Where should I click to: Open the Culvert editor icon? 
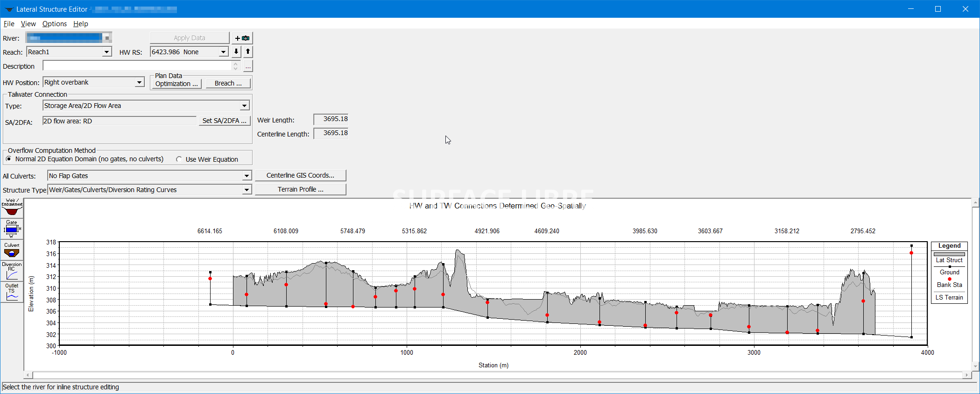pyautogui.click(x=12, y=251)
